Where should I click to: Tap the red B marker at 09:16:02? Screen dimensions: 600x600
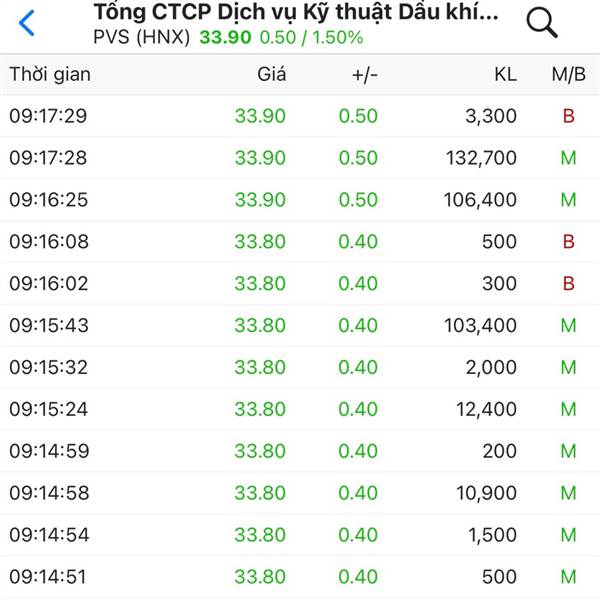pyautogui.click(x=569, y=284)
